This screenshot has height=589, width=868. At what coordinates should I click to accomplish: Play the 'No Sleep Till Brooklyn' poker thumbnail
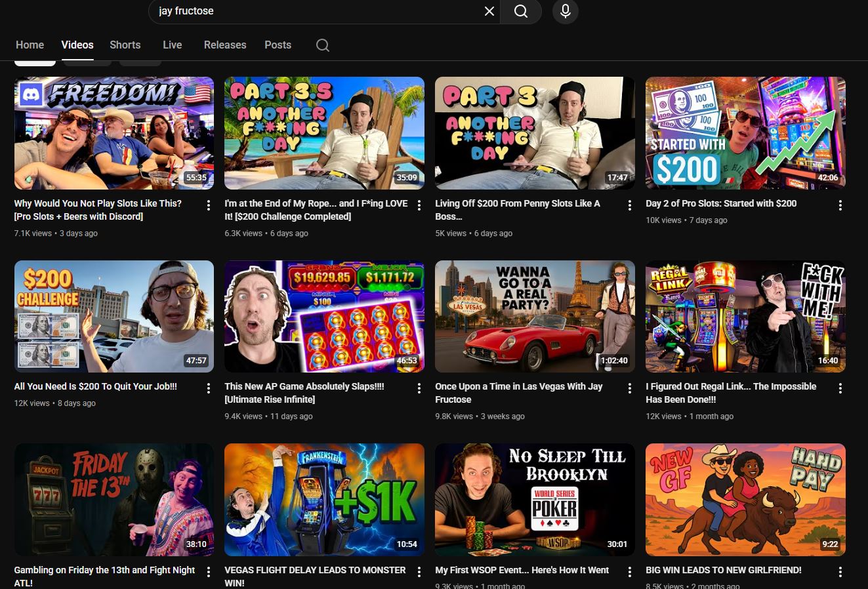click(x=535, y=500)
